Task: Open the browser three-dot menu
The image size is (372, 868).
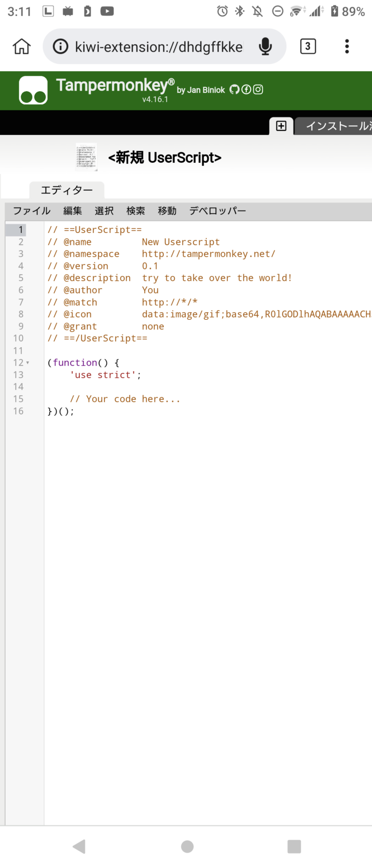Action: [347, 46]
